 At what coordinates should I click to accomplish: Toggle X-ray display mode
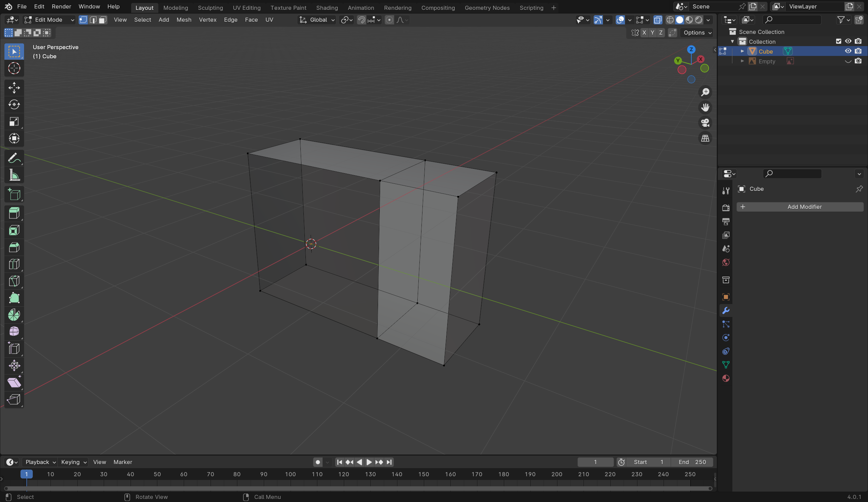(x=657, y=20)
